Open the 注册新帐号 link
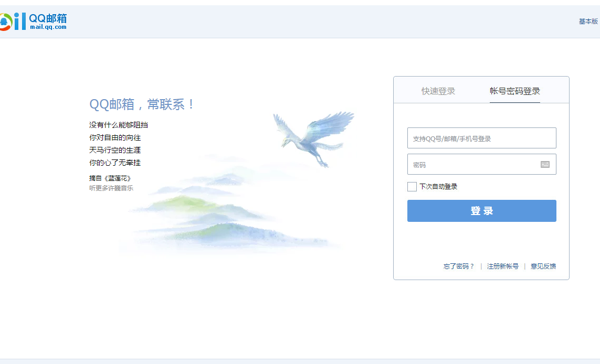This screenshot has height=364, width=600. coord(503,266)
